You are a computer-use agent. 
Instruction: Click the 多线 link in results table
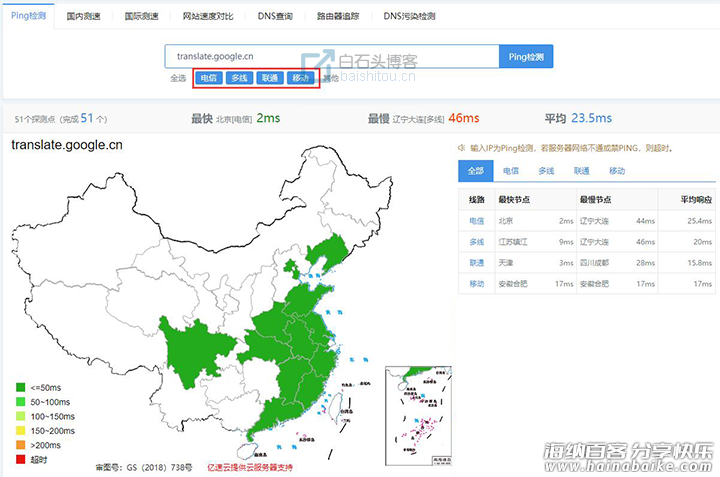click(x=477, y=242)
